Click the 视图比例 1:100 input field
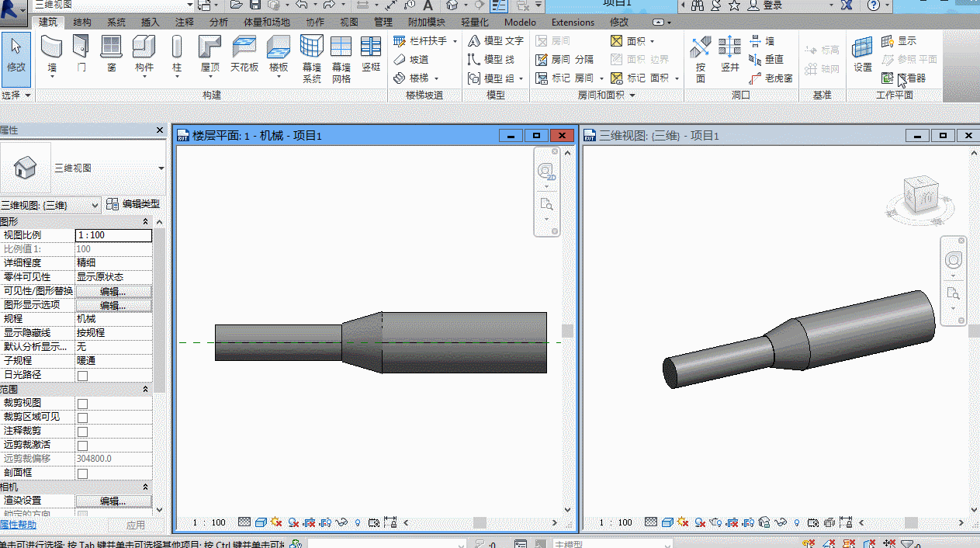The image size is (980, 548). pos(113,235)
